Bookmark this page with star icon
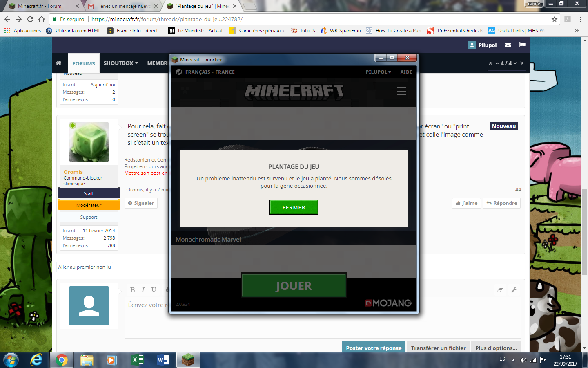This screenshot has height=368, width=588. 554,19
